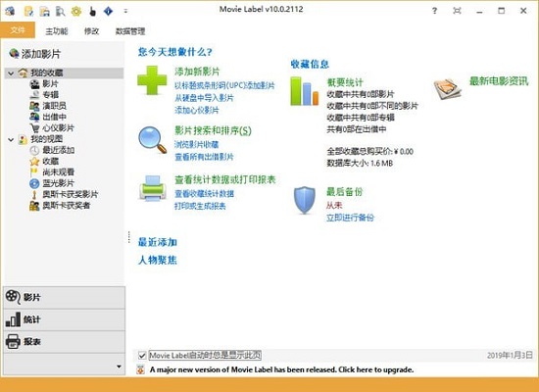Click the green plus add movie icon
The height and width of the screenshot is (392, 539).
[152, 80]
